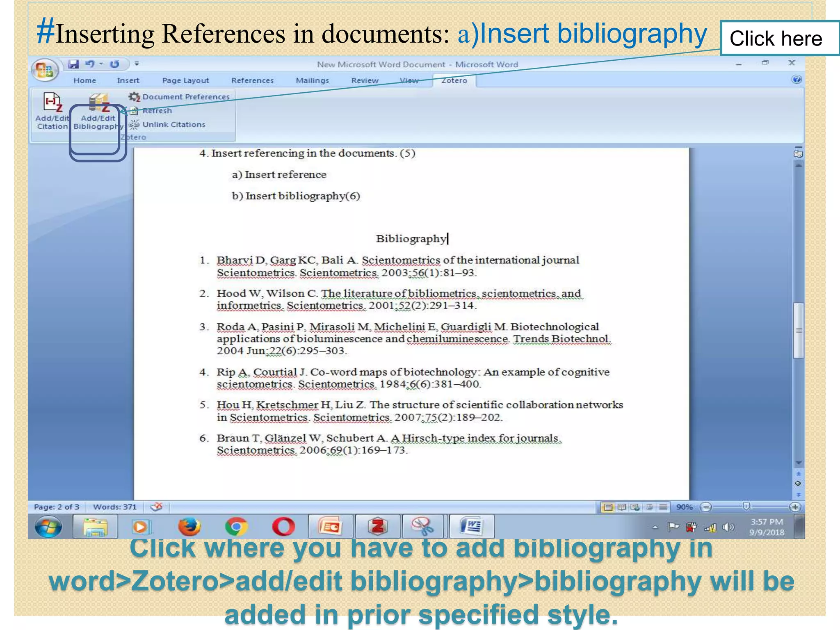Click Select Browse Object button

[798, 484]
